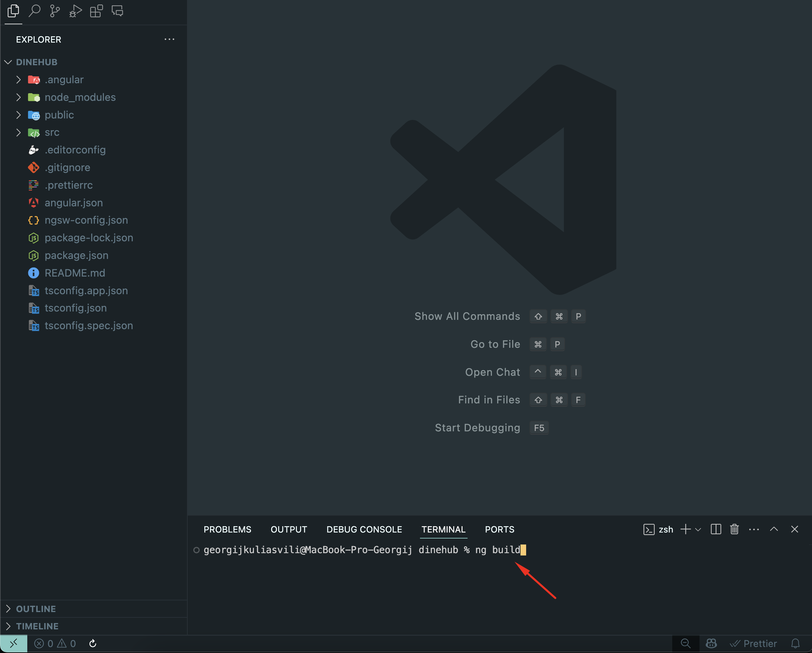Screen dimensions: 812x653
Task: Open Copilot status icon in status bar
Action: tap(711, 644)
